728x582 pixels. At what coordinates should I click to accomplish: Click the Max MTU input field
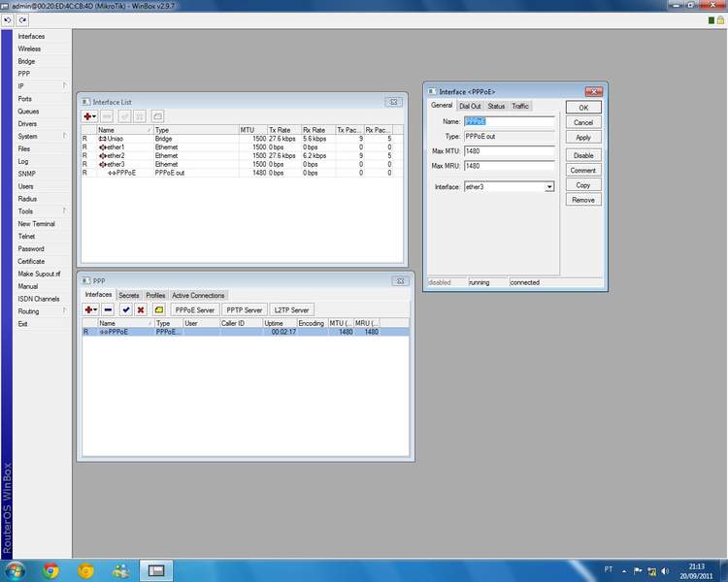point(510,151)
